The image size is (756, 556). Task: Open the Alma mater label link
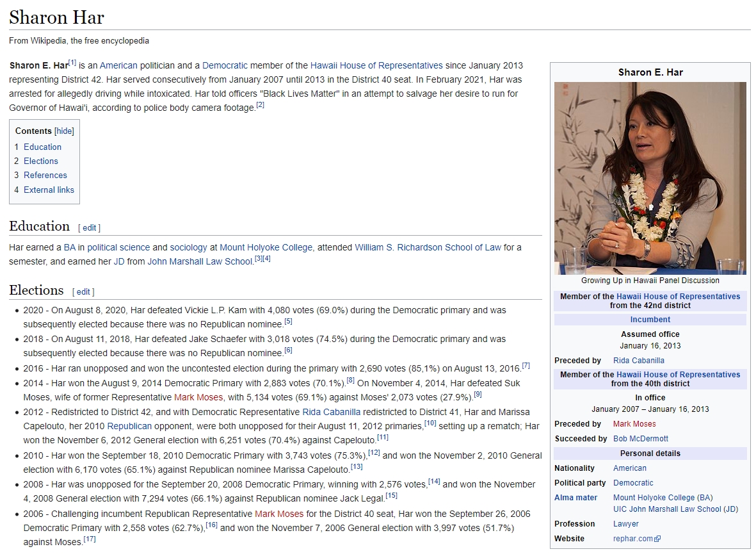[x=575, y=498]
